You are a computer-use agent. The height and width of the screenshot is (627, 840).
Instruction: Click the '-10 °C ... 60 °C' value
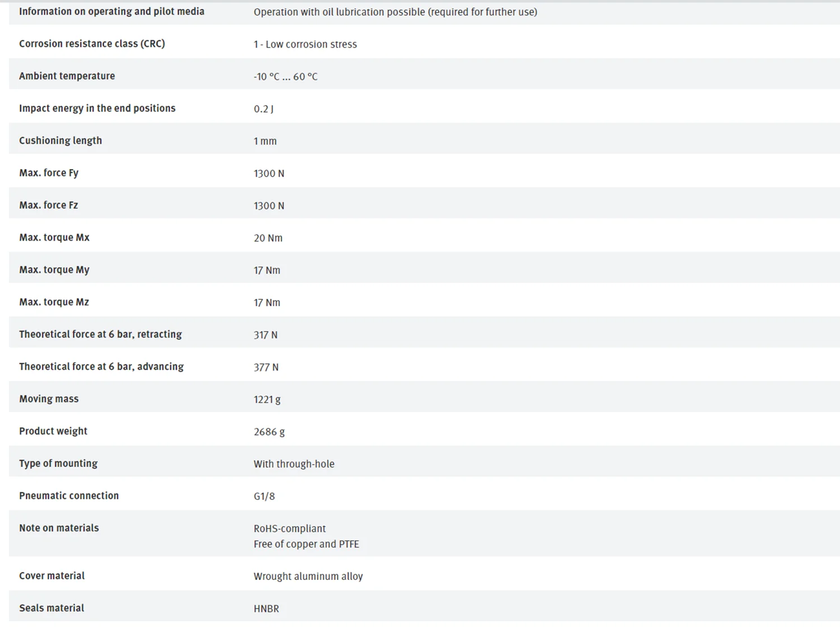pyautogui.click(x=285, y=77)
